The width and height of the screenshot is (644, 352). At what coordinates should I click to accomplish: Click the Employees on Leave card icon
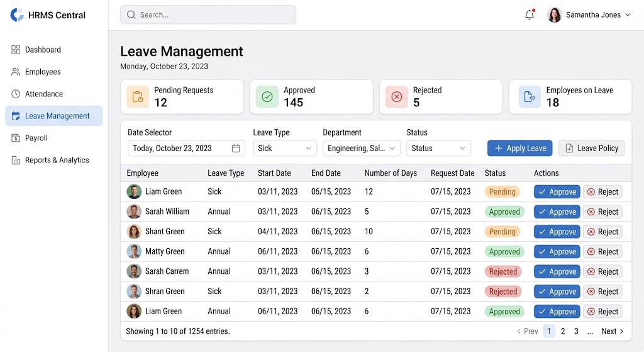tap(530, 96)
